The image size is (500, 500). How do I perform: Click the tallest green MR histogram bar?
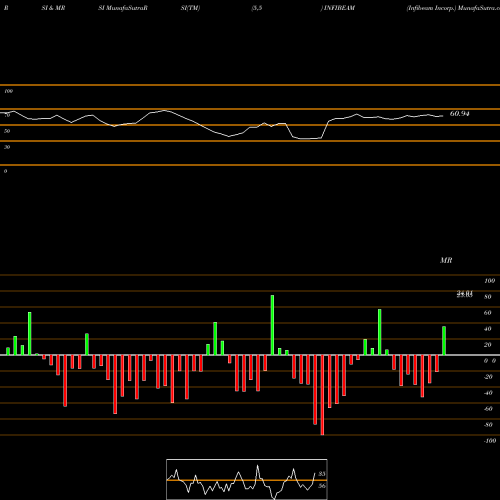tap(272, 325)
